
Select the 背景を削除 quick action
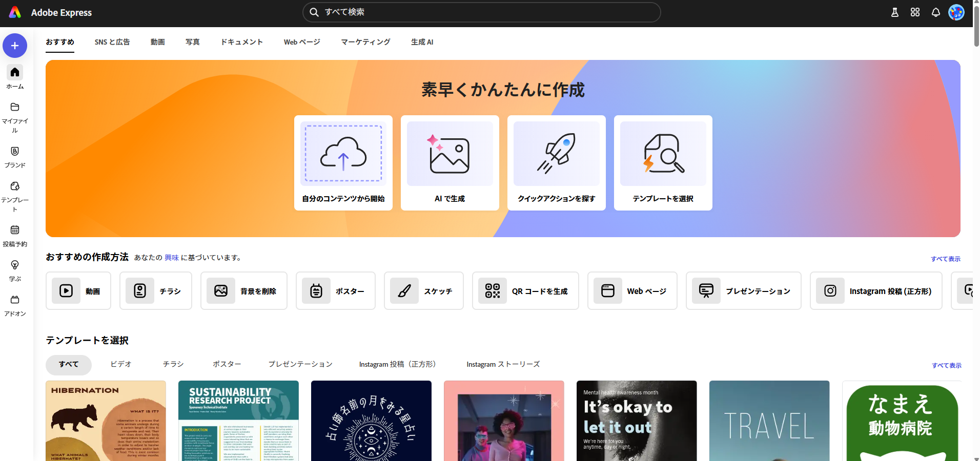tap(244, 290)
